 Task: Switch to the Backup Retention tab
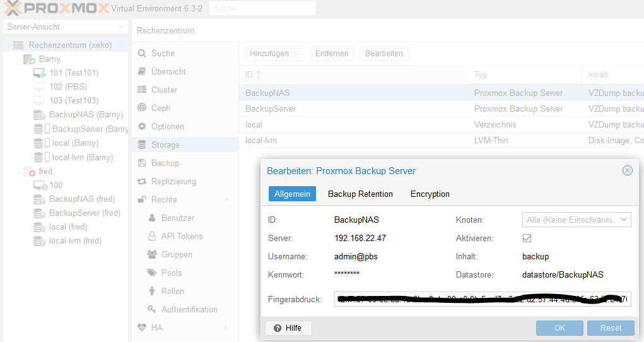point(360,194)
